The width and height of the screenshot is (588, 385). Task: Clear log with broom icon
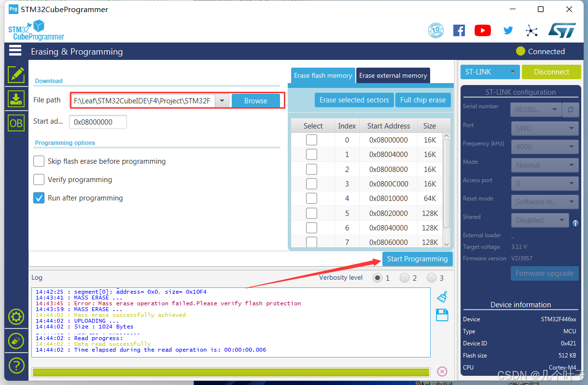coord(442,296)
